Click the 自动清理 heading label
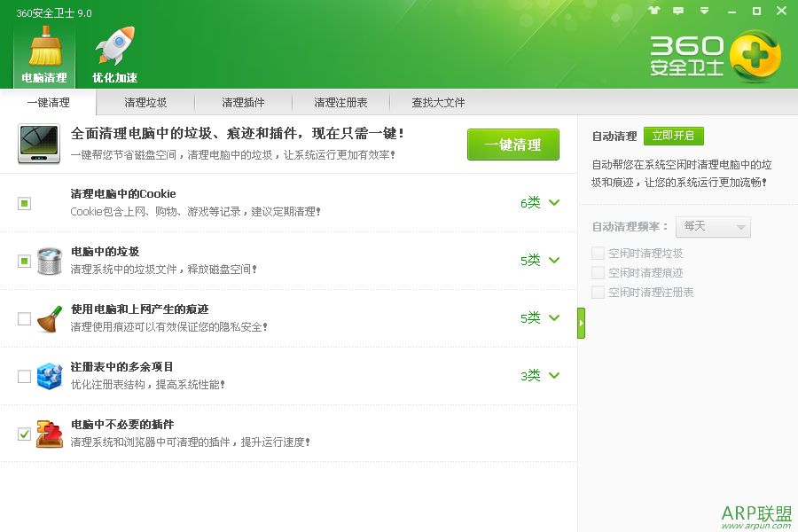Viewport: 798px width, 532px height. [x=614, y=136]
